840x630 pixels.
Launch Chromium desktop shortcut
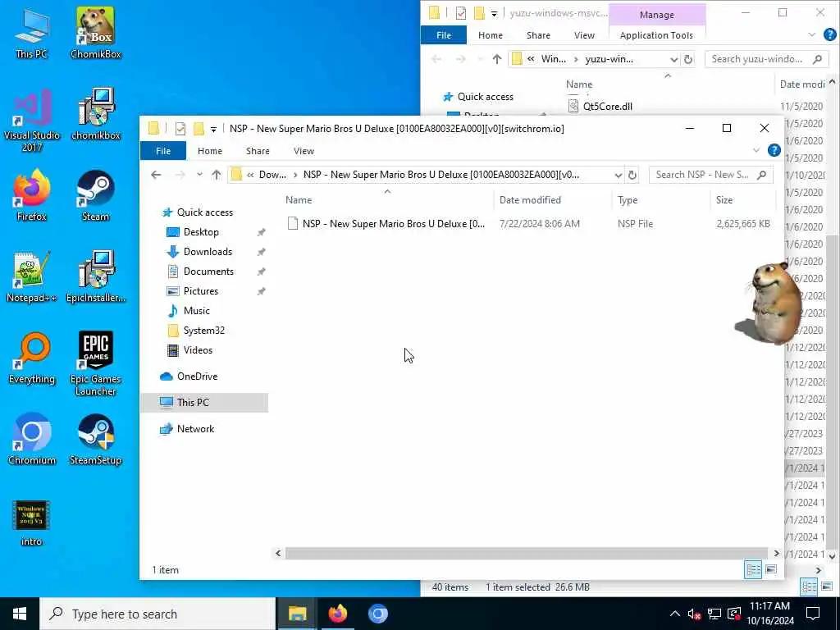point(32,440)
